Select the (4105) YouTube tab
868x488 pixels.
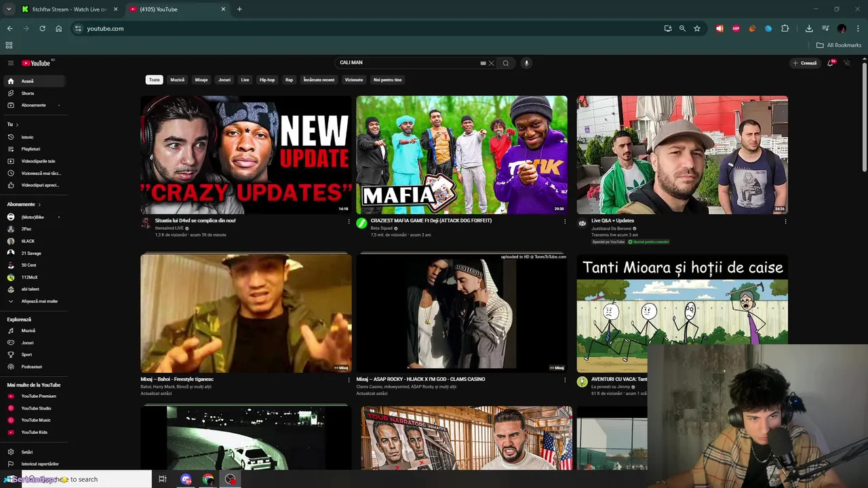click(x=178, y=9)
